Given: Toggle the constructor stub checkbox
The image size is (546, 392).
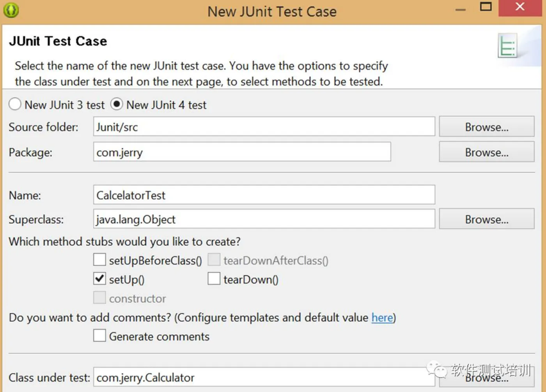Looking at the screenshot, I should [x=99, y=298].
